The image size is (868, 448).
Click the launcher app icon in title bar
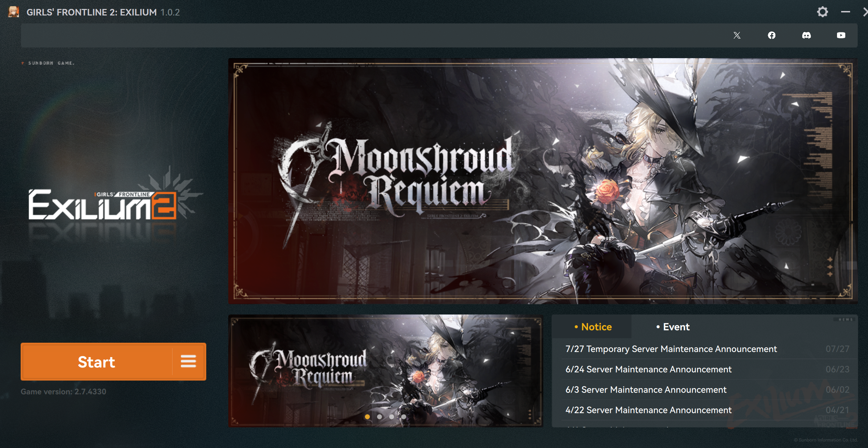click(13, 12)
